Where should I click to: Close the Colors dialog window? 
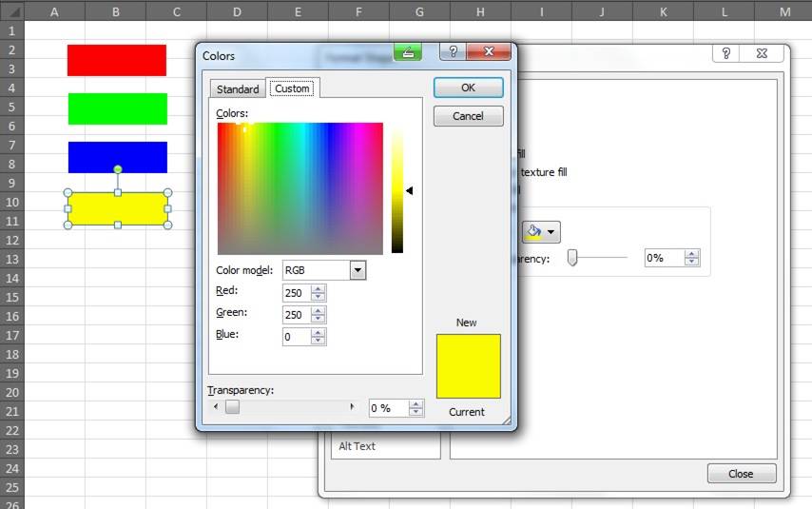pyautogui.click(x=489, y=51)
